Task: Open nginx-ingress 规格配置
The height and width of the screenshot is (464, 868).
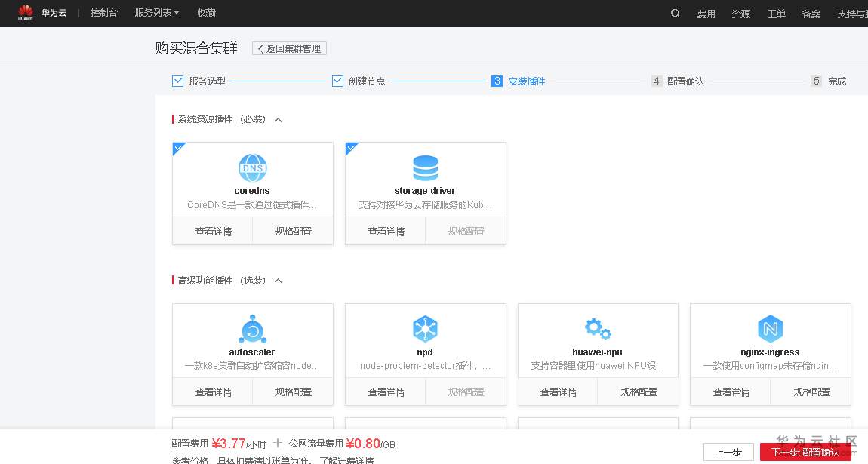Action: point(811,392)
